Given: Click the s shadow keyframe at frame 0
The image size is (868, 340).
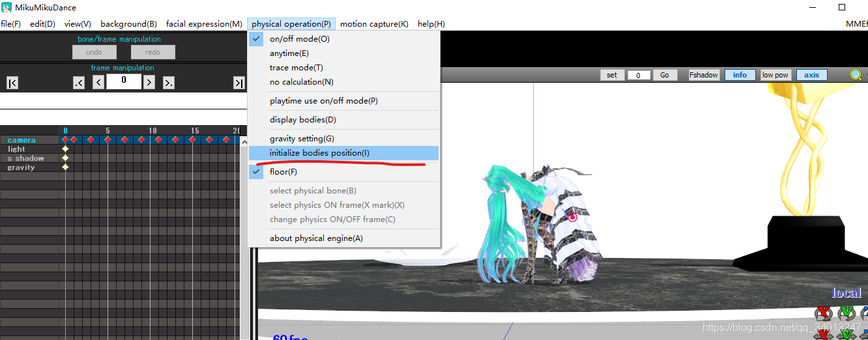Looking at the screenshot, I should tap(65, 158).
